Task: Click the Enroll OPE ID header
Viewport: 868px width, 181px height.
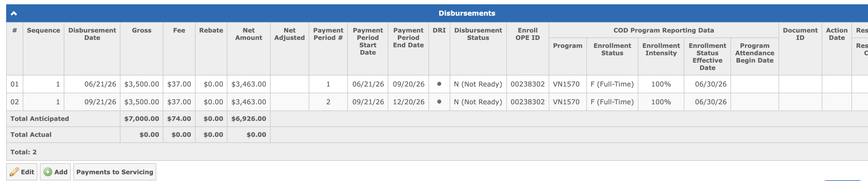Action: (x=527, y=34)
